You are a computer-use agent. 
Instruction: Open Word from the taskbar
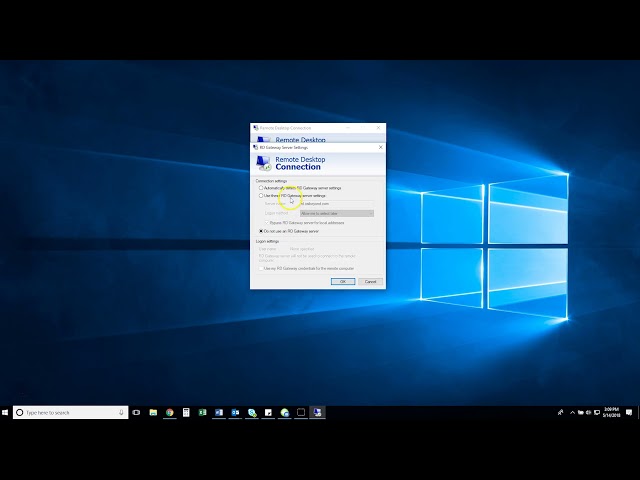click(x=219, y=412)
